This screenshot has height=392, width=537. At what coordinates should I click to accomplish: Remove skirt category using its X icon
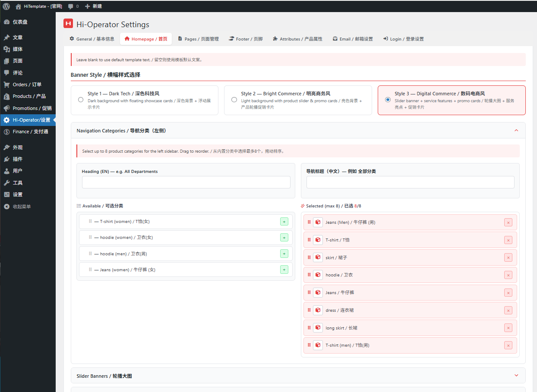[x=508, y=258]
